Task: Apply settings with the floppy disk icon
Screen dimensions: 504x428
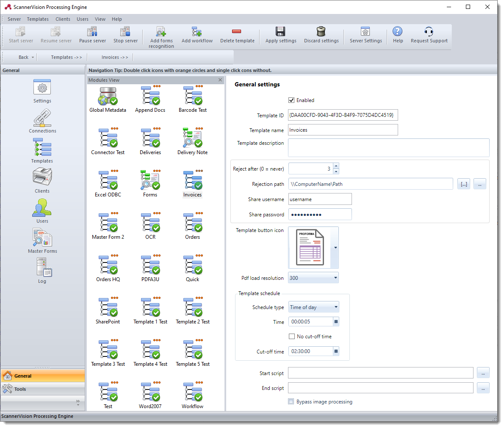Action: 281,31
